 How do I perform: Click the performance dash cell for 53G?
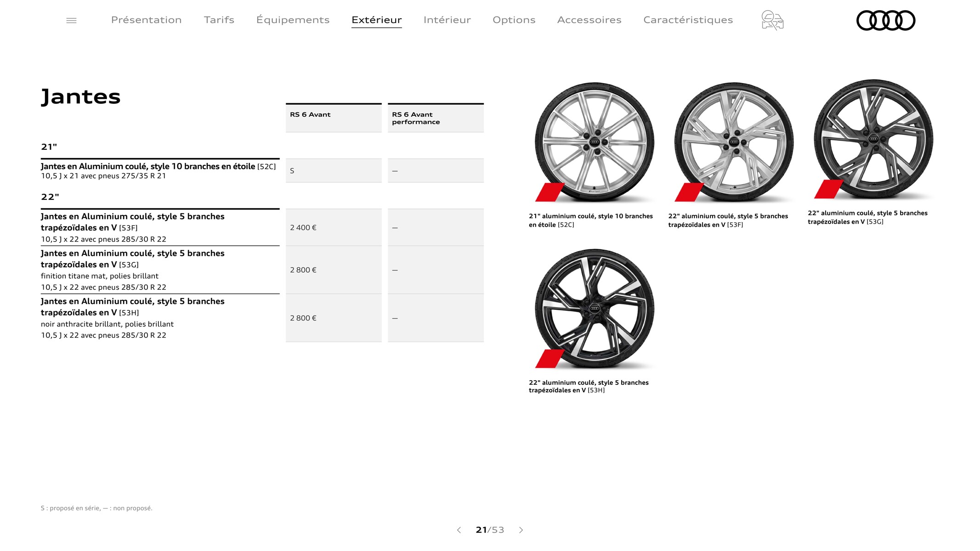pyautogui.click(x=436, y=270)
